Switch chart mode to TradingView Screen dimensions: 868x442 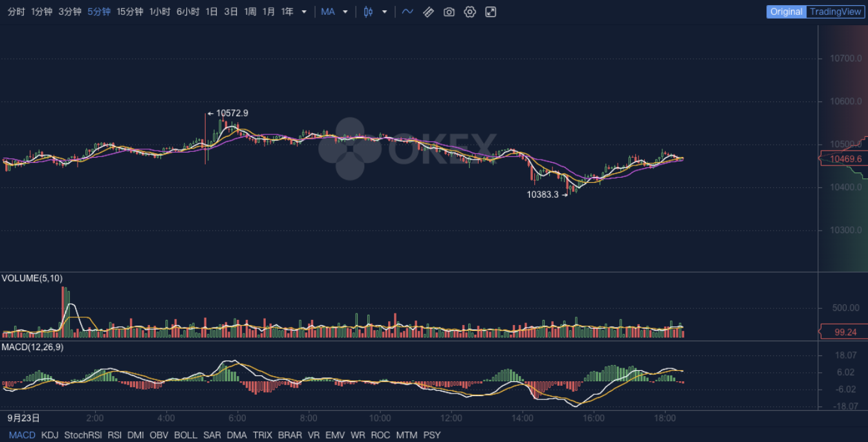[834, 12]
